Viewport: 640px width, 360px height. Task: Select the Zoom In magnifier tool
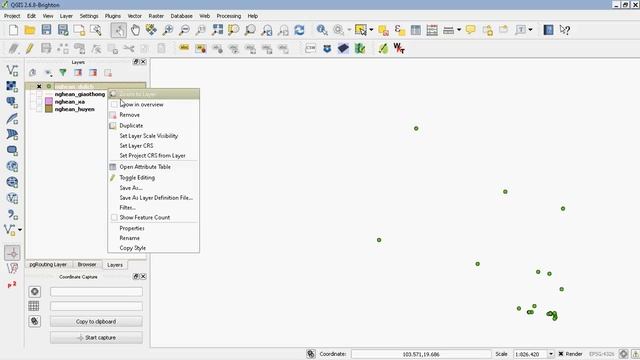tap(168, 30)
